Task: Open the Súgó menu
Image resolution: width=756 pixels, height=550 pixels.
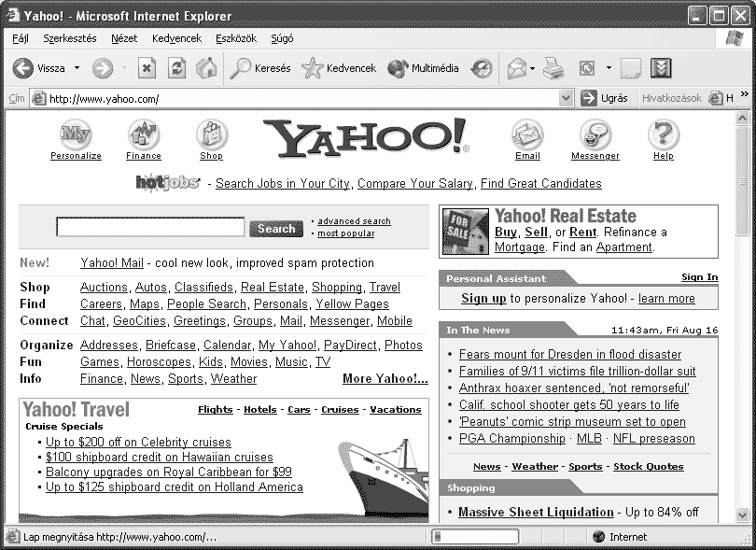Action: 282,38
